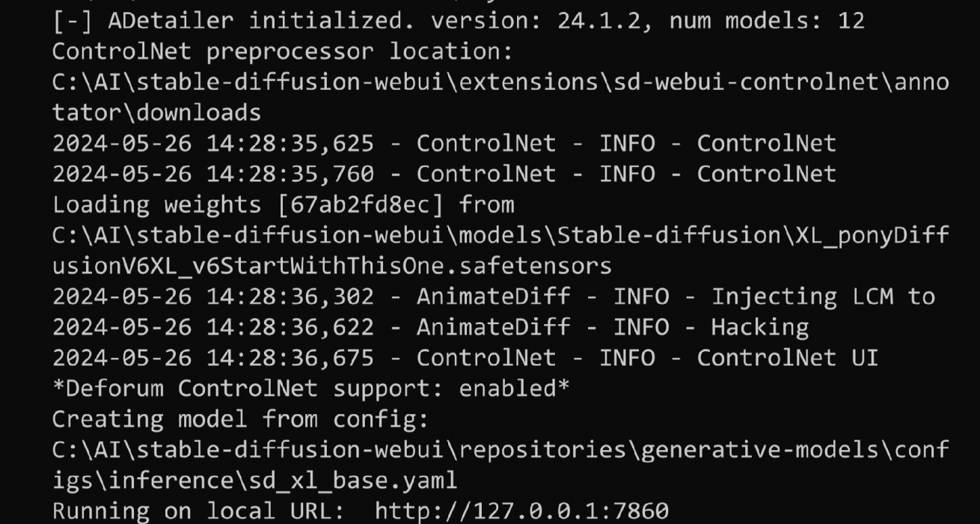The image size is (980, 524).
Task: Click the "Creating model from config:" text
Action: coord(240,419)
